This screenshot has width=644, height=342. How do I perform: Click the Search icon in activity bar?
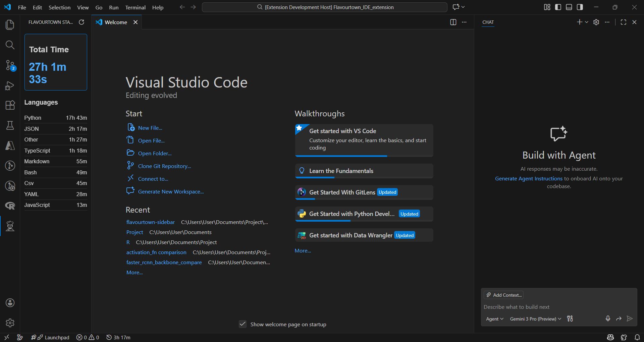click(x=10, y=45)
